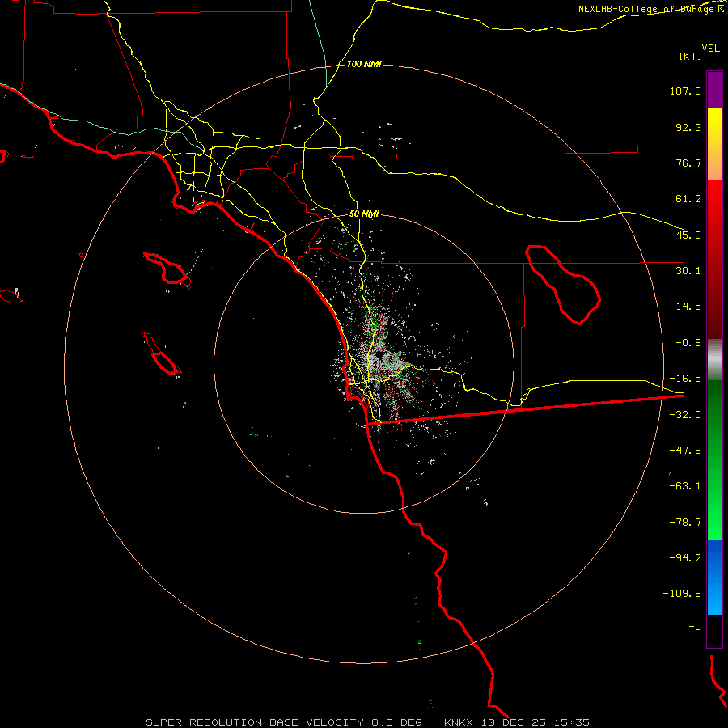Click the 100 NMI range ring label
728x728 pixels.
click(x=364, y=64)
